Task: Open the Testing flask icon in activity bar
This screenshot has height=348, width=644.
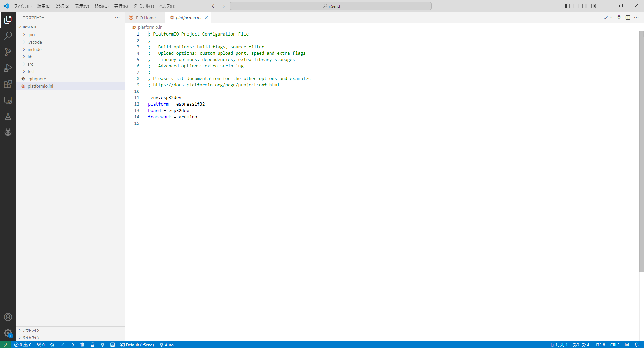Action: coord(8,116)
